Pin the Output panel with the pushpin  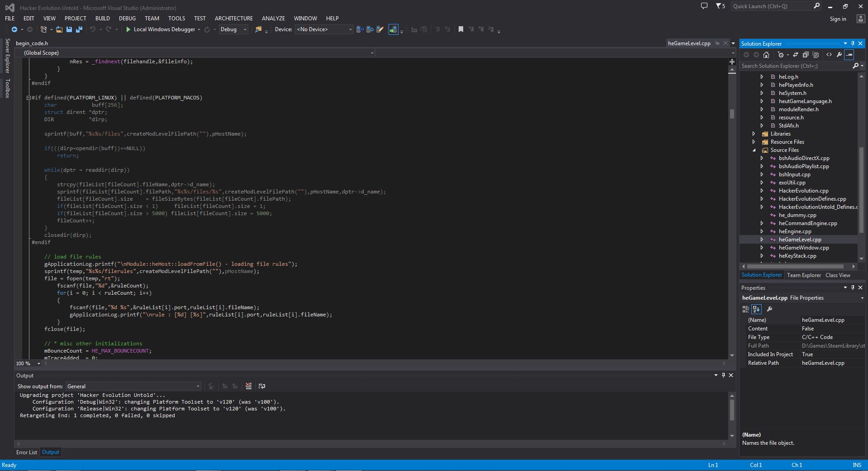(x=723, y=376)
